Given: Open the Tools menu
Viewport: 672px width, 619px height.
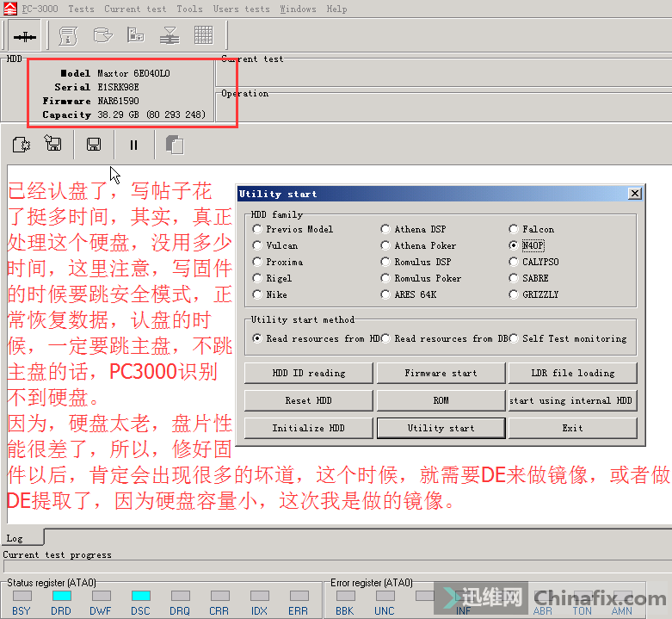Looking at the screenshot, I should pyautogui.click(x=189, y=9).
